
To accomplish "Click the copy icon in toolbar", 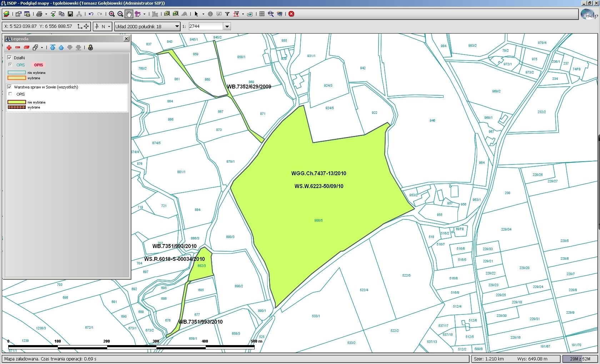I will tap(61, 14).
